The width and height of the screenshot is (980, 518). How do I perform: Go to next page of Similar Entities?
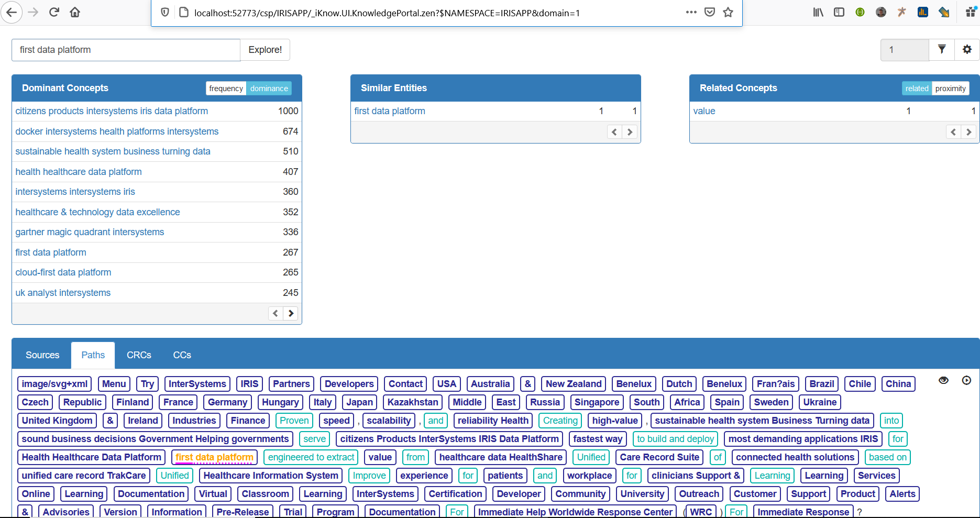[x=630, y=132]
